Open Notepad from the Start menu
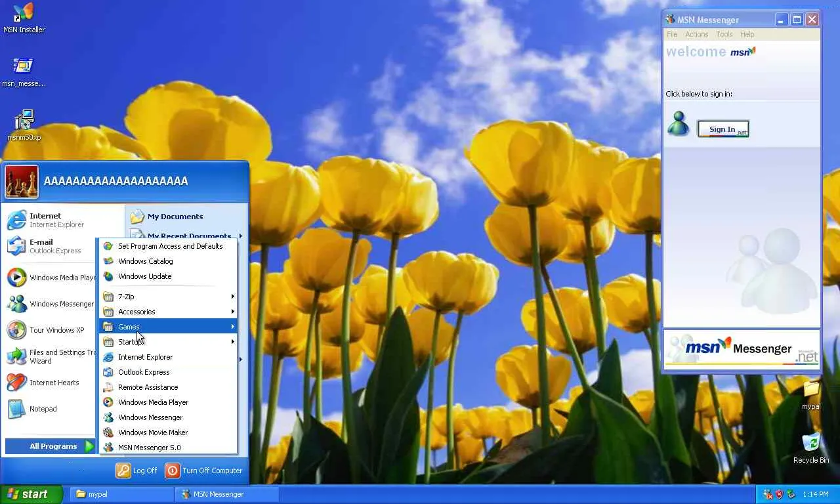 [x=50, y=409]
